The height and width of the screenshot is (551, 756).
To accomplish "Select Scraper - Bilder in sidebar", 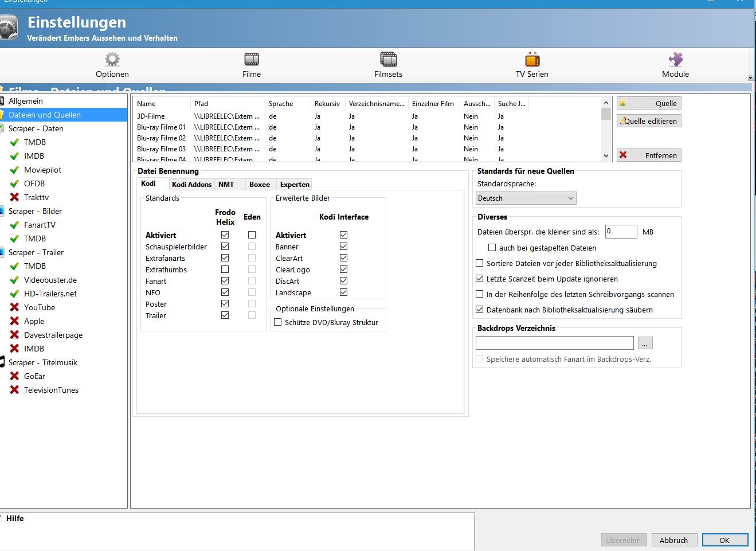I will point(35,211).
